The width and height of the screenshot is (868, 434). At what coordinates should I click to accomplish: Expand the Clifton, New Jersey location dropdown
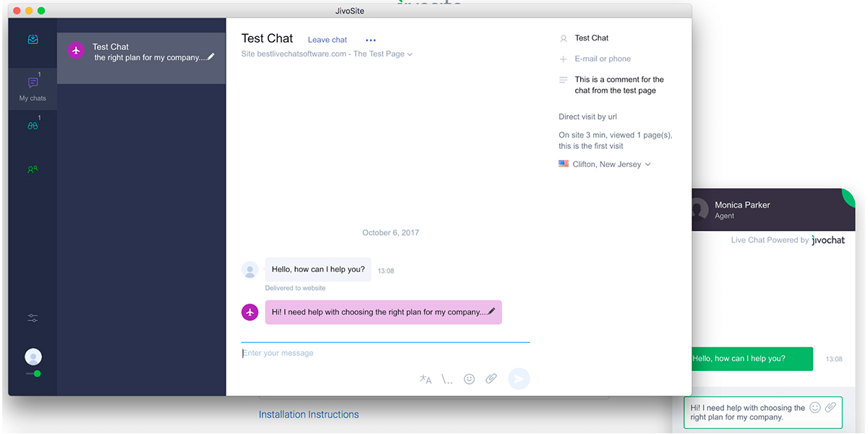point(611,164)
